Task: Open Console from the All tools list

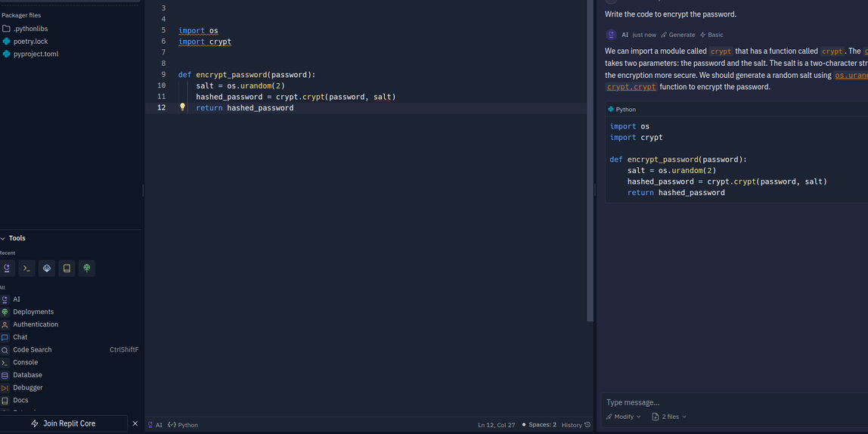Action: click(26, 363)
